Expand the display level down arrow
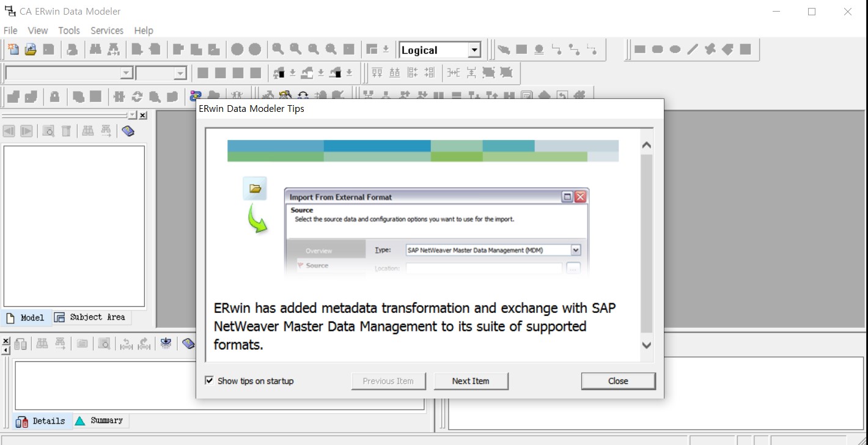 pos(386,50)
